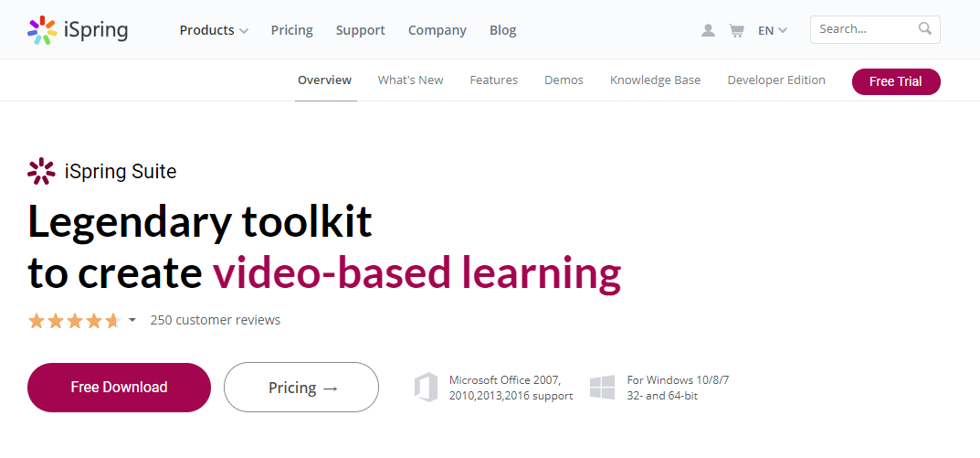Expand the rating breakdown arrow beside stars
The width and height of the screenshot is (980, 458).
pyautogui.click(x=132, y=320)
